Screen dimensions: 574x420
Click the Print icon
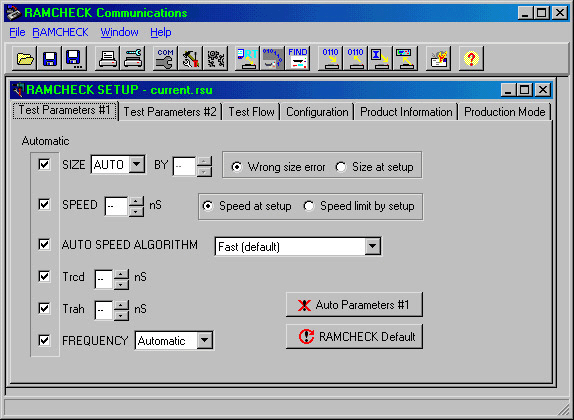point(108,58)
